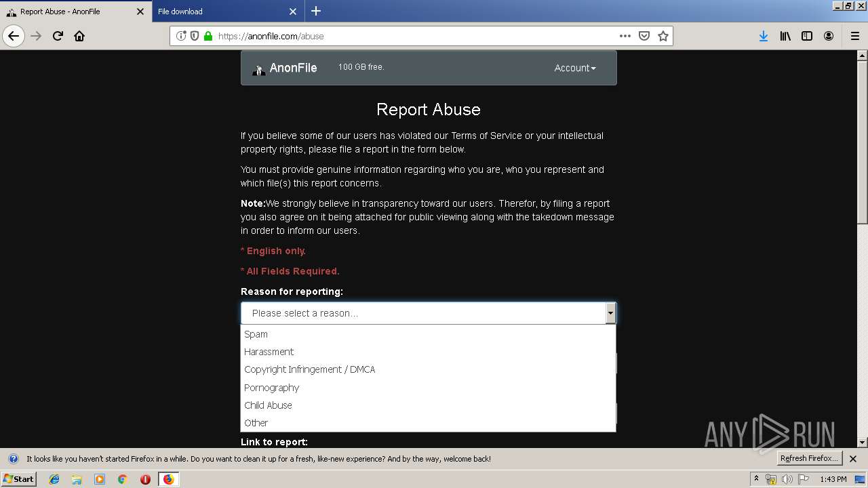Bookmark this page with the star

(x=663, y=36)
